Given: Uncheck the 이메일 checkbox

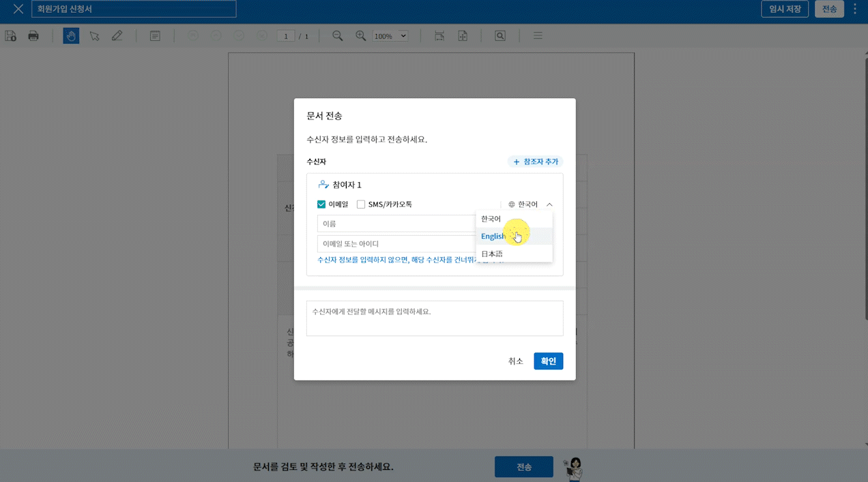Looking at the screenshot, I should point(321,205).
